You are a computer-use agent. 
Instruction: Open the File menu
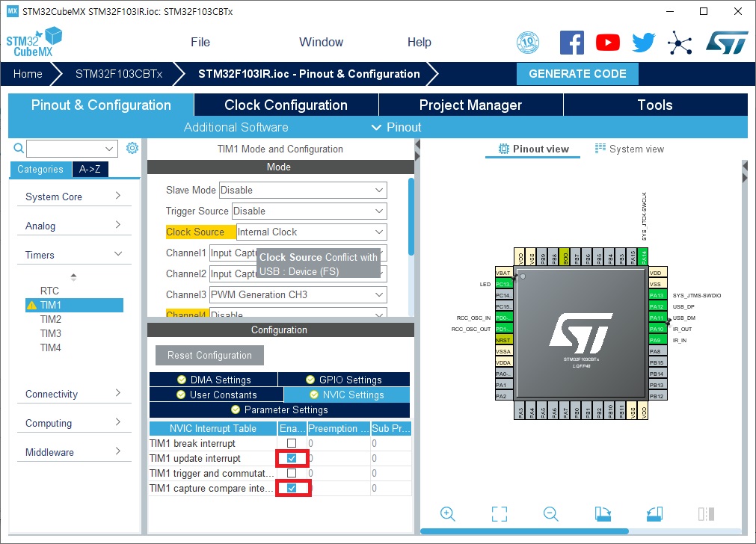click(200, 43)
